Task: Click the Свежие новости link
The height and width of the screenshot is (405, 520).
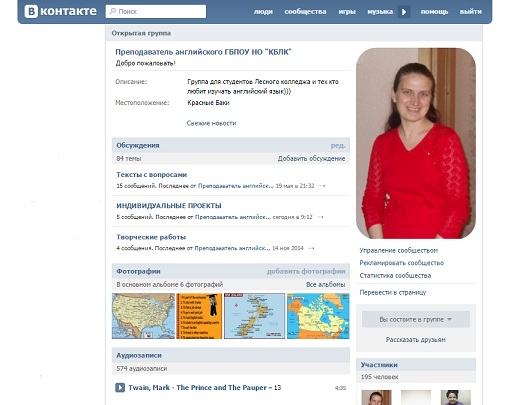Action: tap(211, 123)
